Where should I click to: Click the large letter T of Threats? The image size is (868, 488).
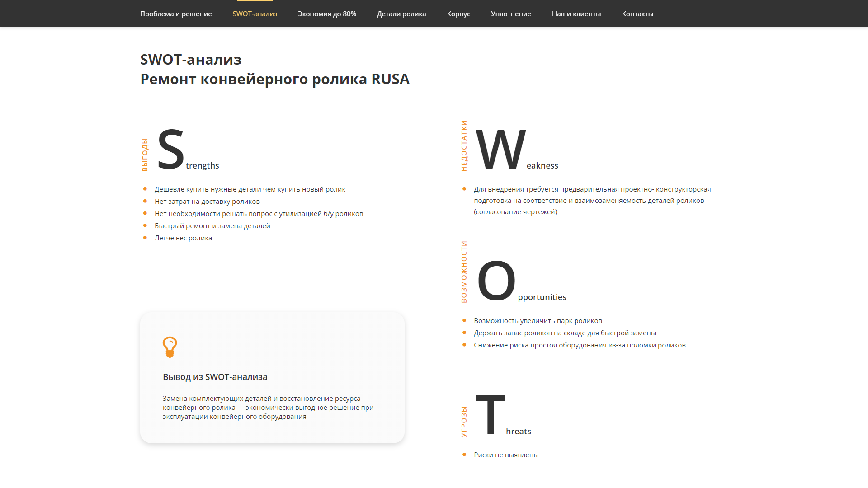pos(491,414)
